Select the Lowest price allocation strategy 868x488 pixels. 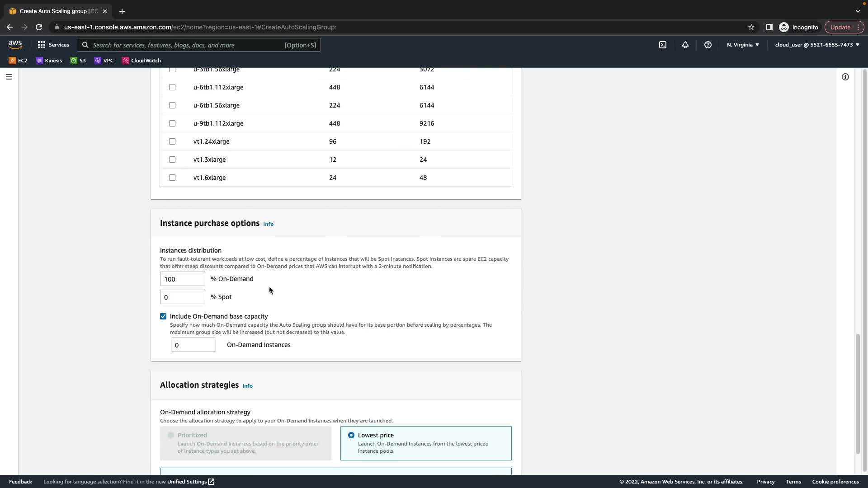tap(351, 435)
